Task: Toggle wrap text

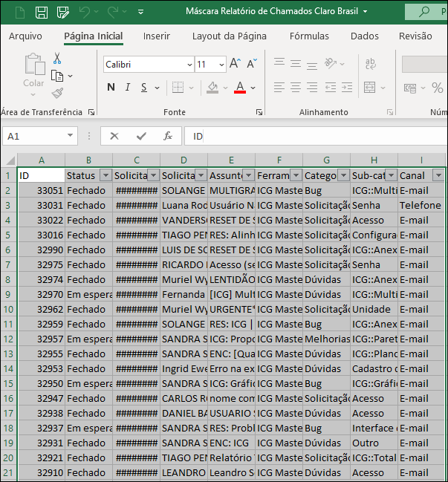Action: tap(371, 64)
